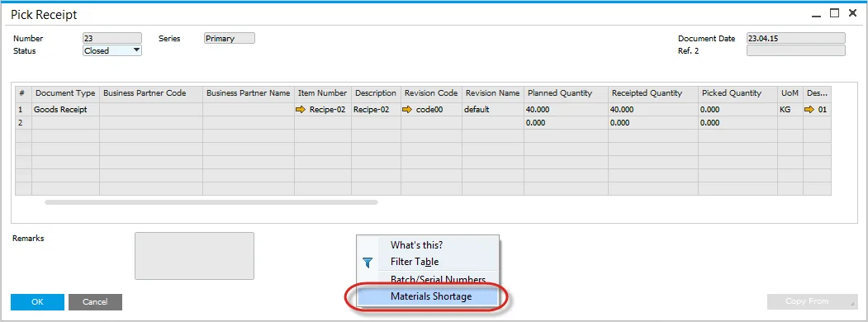Click the Description column header

coord(376,93)
